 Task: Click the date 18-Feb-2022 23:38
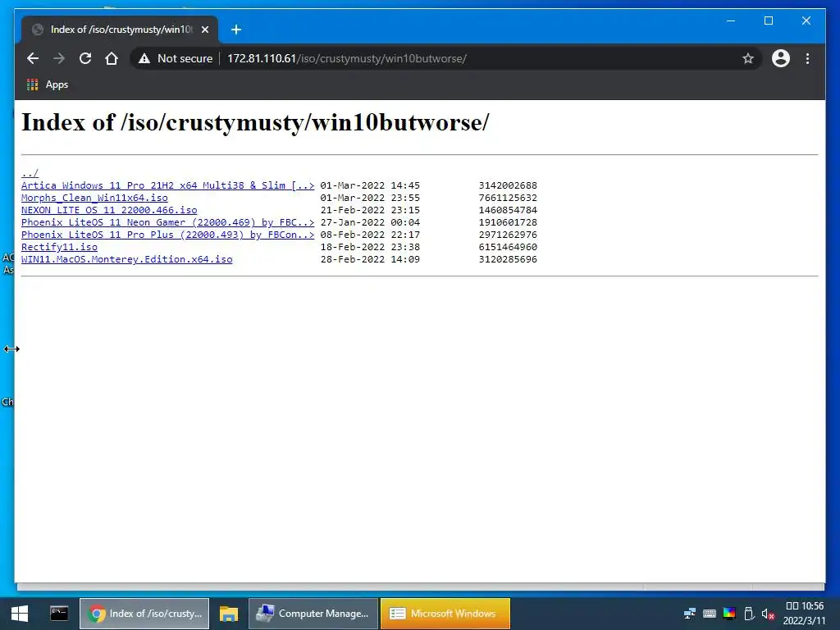click(x=370, y=247)
